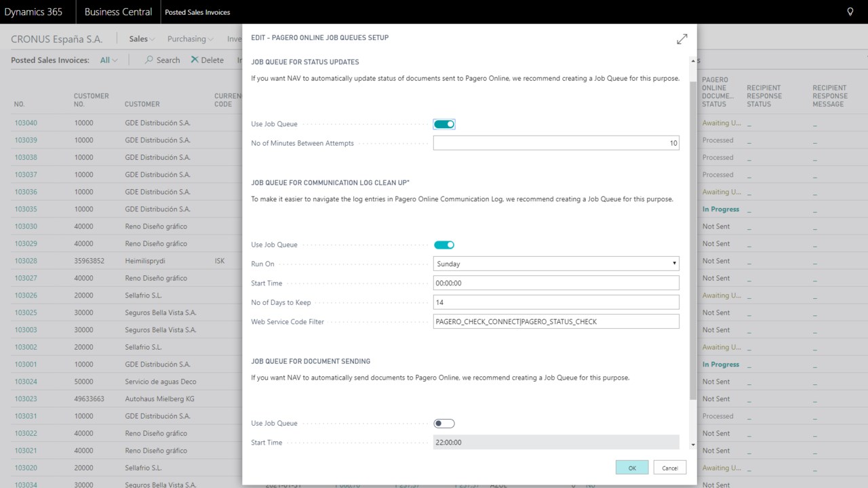This screenshot has width=868, height=488.
Task: Click the Search magnifier icon
Action: click(x=149, y=60)
